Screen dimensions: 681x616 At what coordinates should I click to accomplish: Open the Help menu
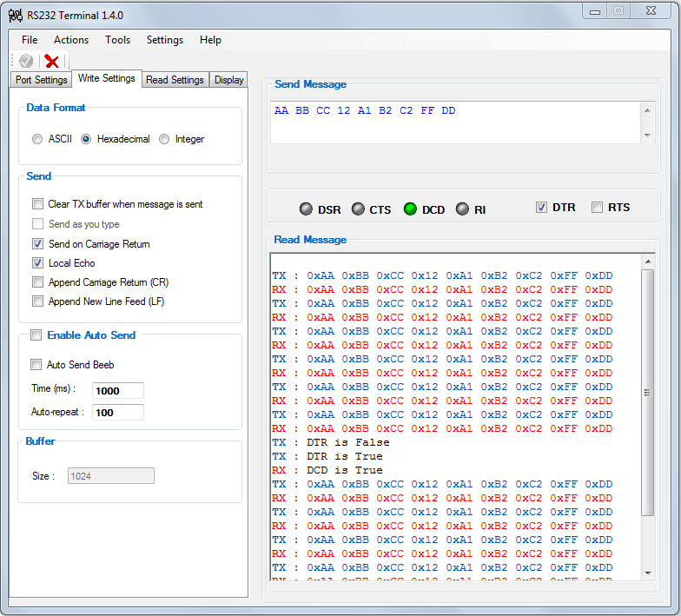[210, 40]
